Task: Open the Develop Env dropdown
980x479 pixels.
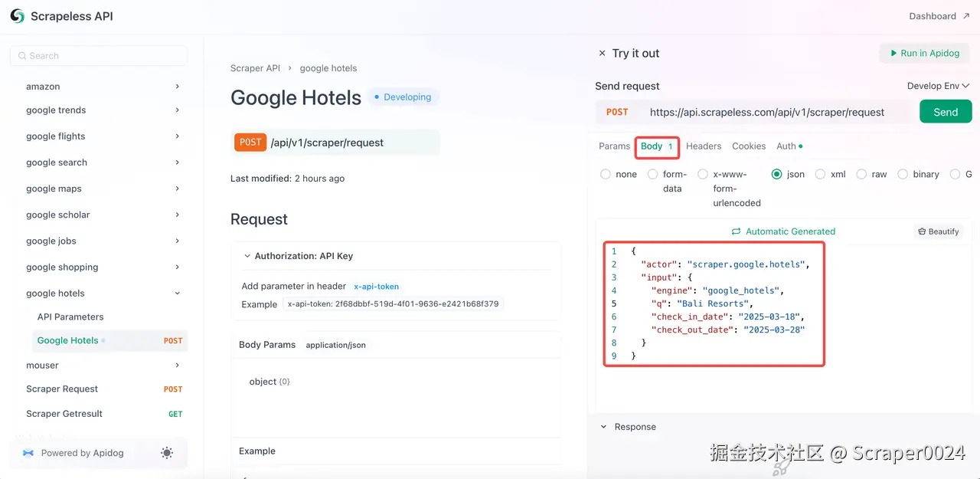Action: [x=938, y=86]
